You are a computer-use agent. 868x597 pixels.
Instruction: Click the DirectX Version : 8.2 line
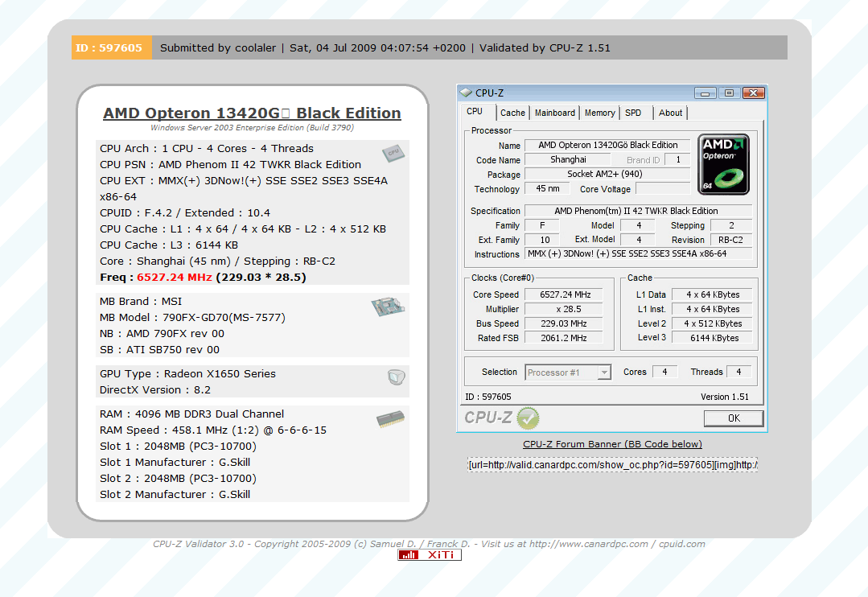pos(155,390)
